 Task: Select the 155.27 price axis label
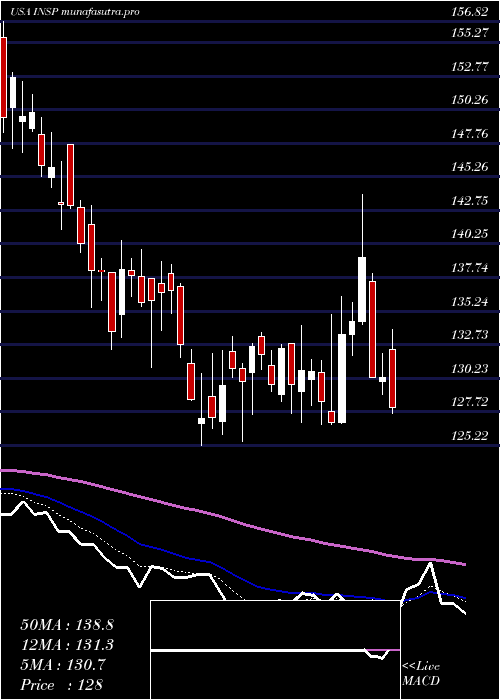point(469,33)
